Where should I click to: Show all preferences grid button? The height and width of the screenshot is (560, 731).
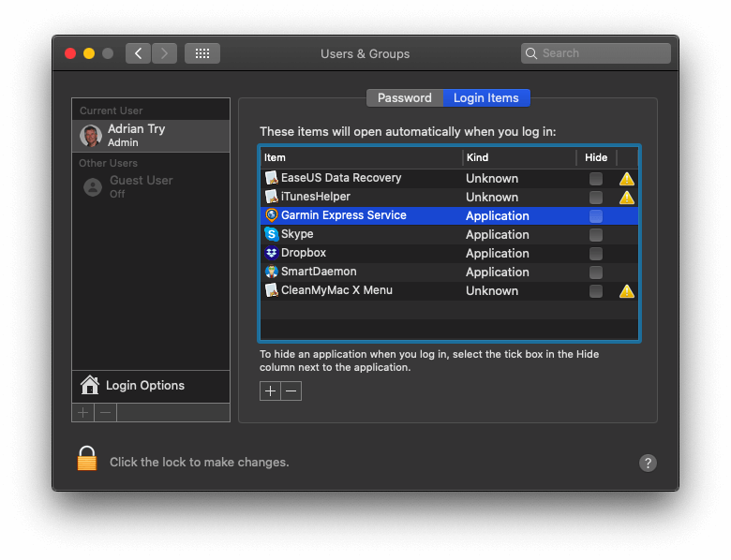[202, 53]
